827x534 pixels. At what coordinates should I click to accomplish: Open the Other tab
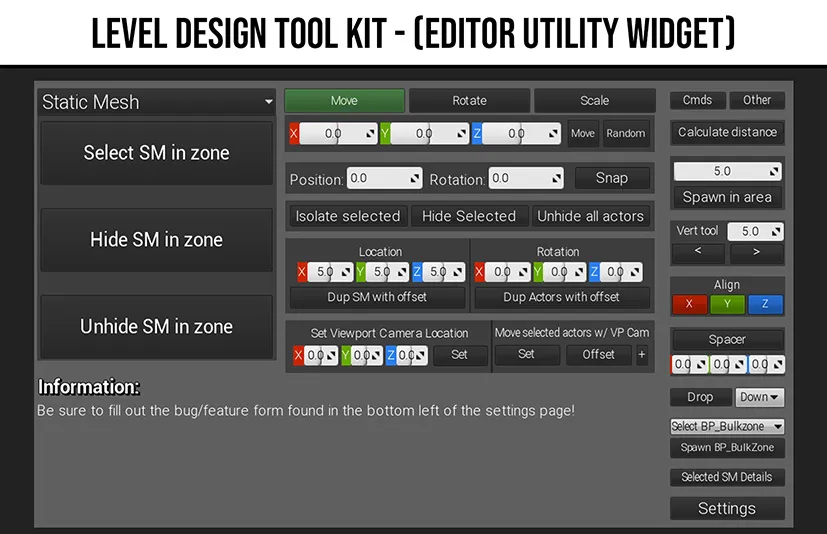coord(757,100)
